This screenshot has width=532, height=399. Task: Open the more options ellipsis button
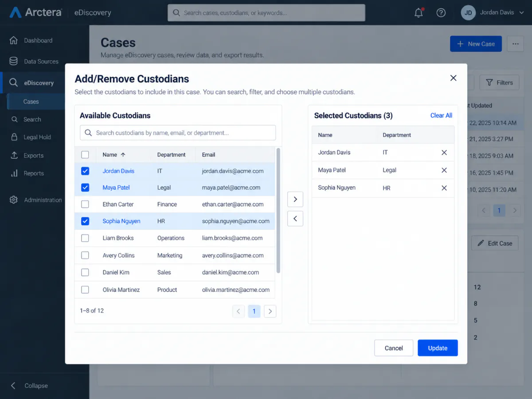(515, 44)
